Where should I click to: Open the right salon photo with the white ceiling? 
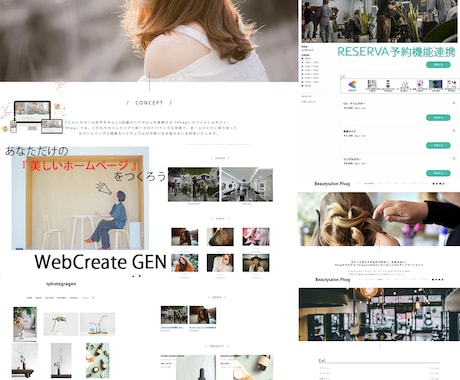point(247,184)
